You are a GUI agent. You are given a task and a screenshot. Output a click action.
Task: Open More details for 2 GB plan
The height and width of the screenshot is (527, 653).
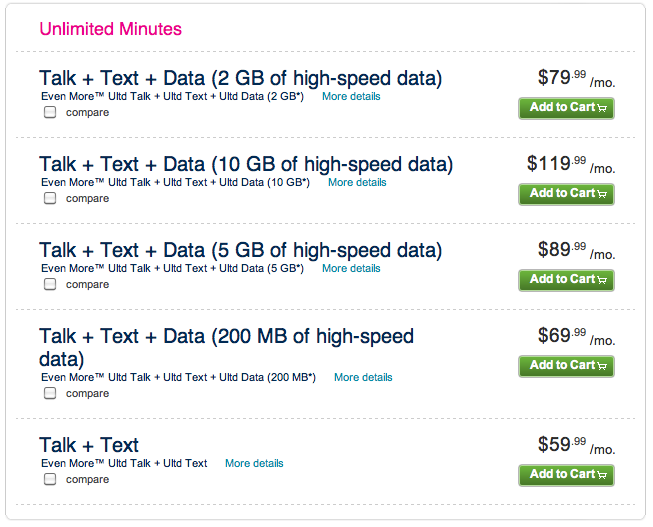pyautogui.click(x=351, y=97)
